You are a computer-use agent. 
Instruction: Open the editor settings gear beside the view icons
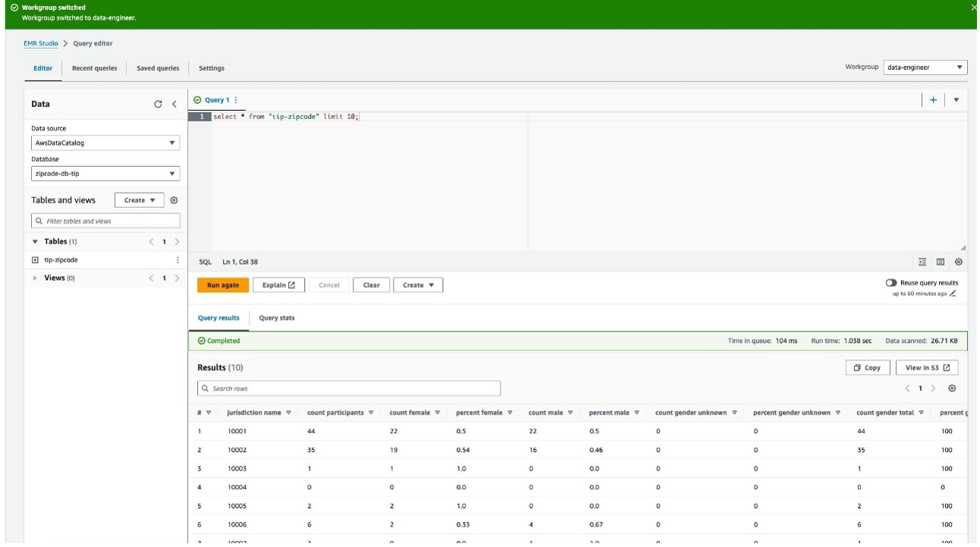[959, 262]
